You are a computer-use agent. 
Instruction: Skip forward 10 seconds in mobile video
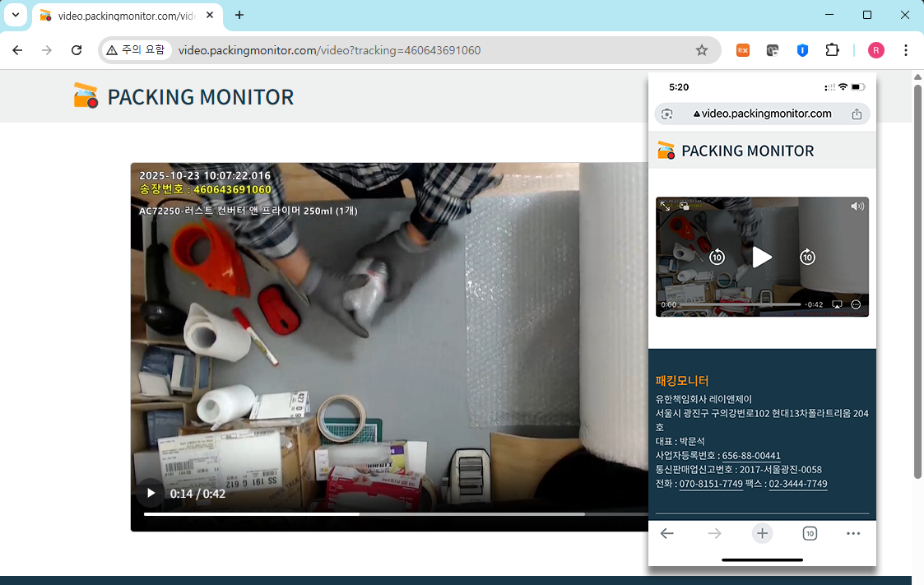(x=807, y=258)
